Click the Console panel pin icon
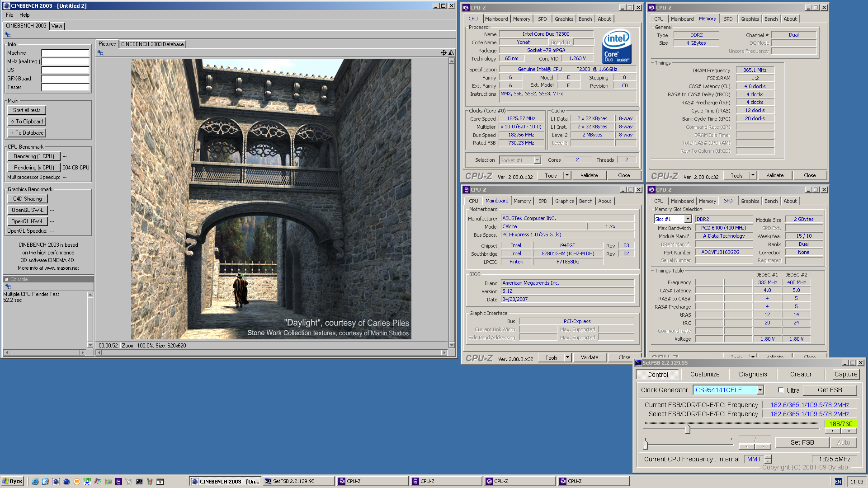868x488 pixels. (8, 286)
